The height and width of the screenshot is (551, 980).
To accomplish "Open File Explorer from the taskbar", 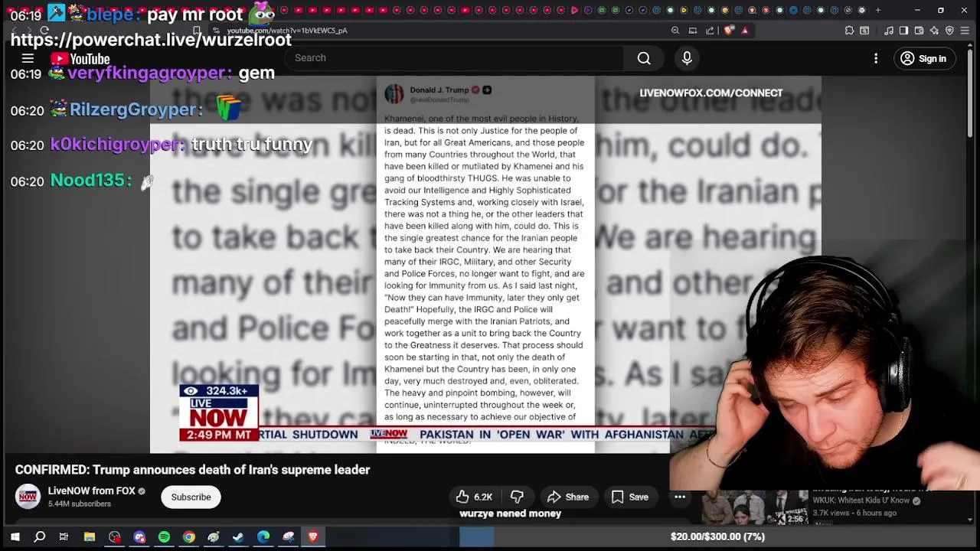I will tap(89, 537).
